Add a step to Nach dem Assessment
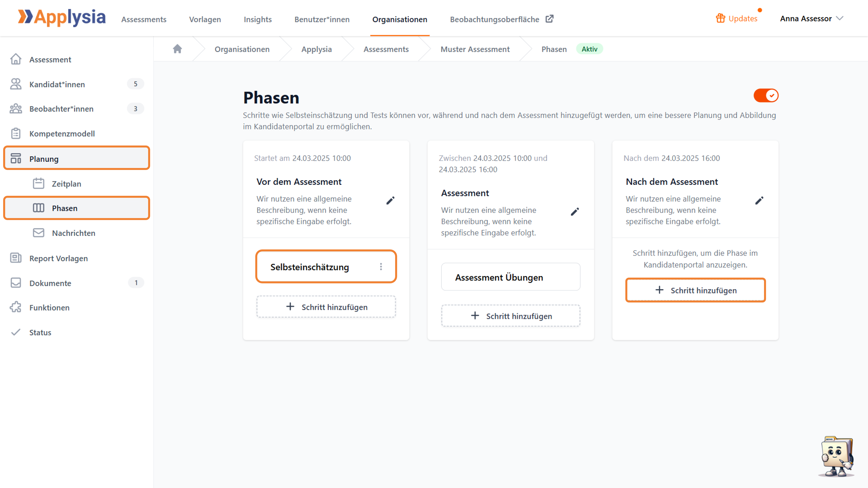 pos(695,290)
